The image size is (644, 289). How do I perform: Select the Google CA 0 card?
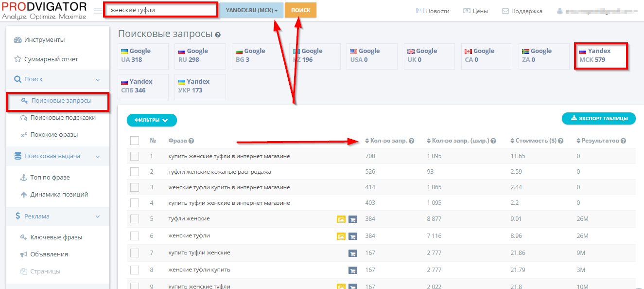tap(487, 55)
